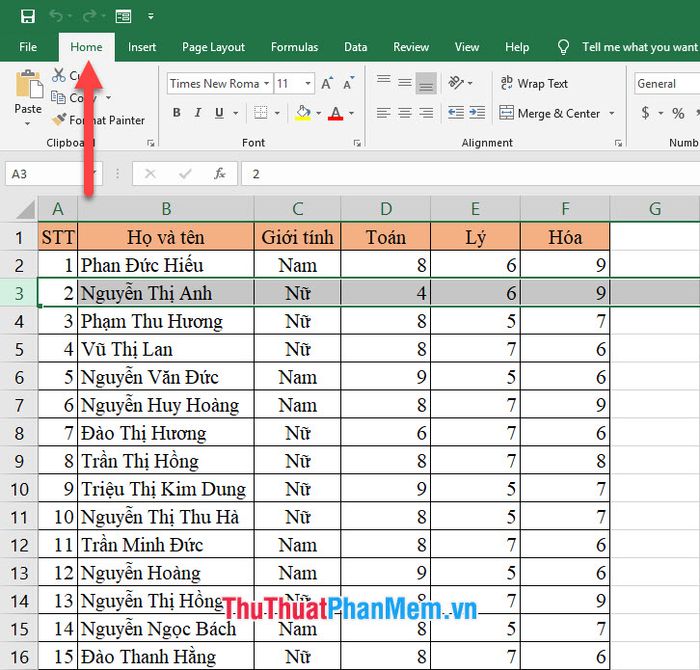This screenshot has height=670, width=700.
Task: Click Merge & Center button
Action: (550, 113)
